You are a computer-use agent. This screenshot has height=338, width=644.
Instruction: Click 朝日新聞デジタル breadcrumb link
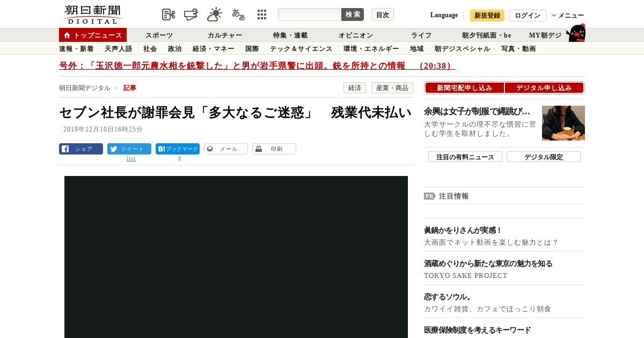pyautogui.click(x=85, y=88)
